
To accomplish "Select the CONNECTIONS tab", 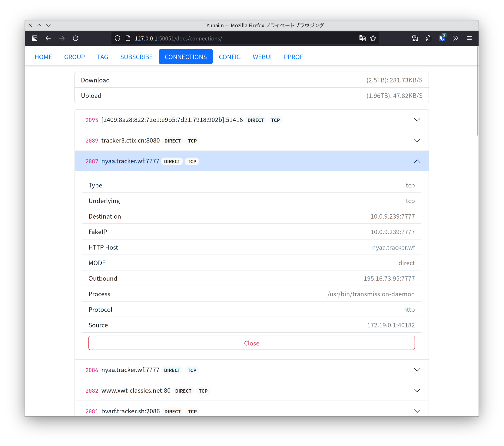I will (x=186, y=57).
